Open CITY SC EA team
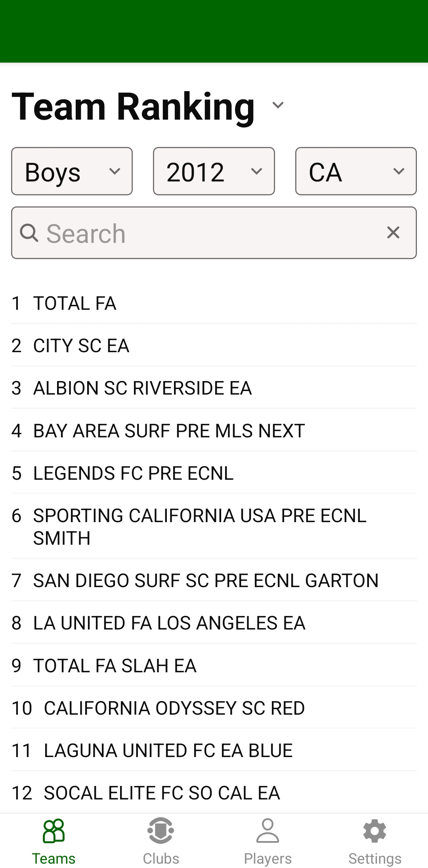The height and width of the screenshot is (868, 428). coord(81,346)
